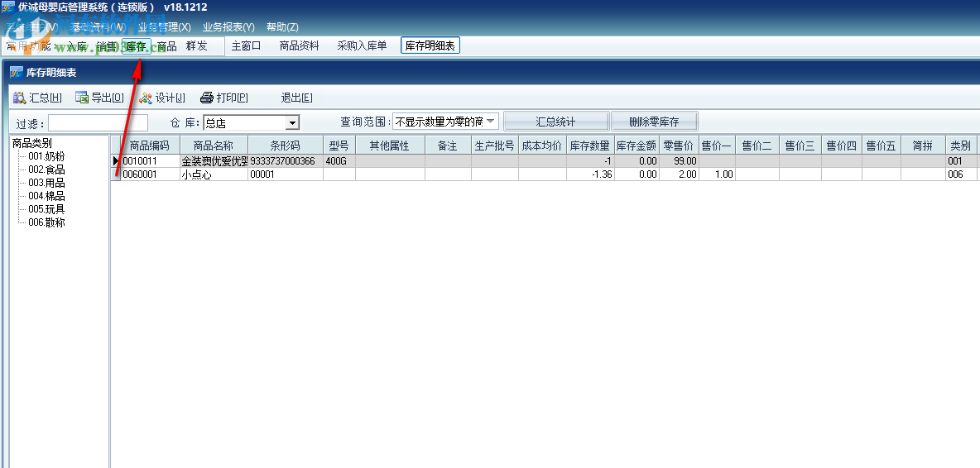Click the 群发 quick function shortcut
Image resolution: width=980 pixels, height=468 pixels.
pyautogui.click(x=196, y=46)
